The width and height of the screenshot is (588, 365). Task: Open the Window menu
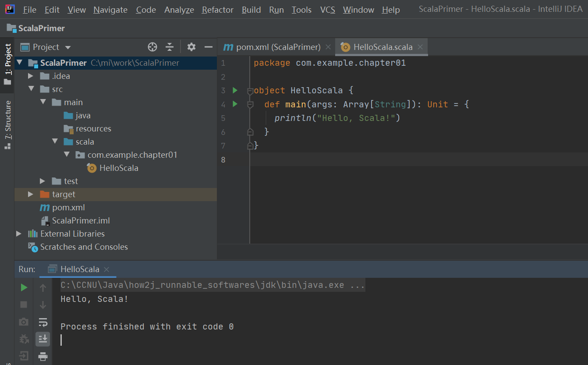(358, 10)
